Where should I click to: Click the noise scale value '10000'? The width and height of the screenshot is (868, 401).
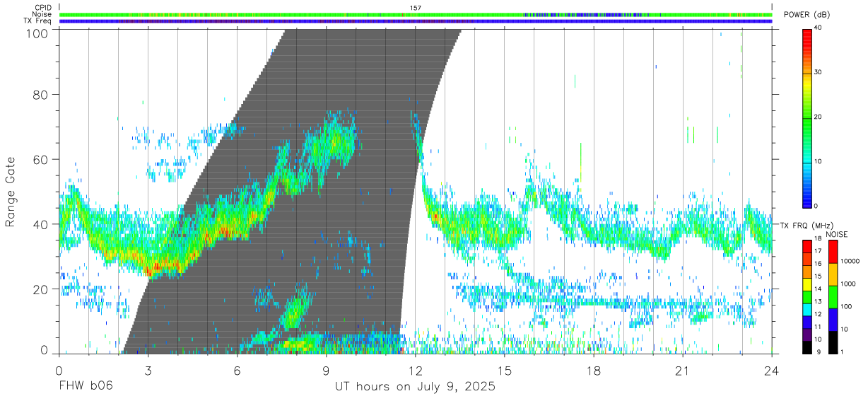click(850, 261)
